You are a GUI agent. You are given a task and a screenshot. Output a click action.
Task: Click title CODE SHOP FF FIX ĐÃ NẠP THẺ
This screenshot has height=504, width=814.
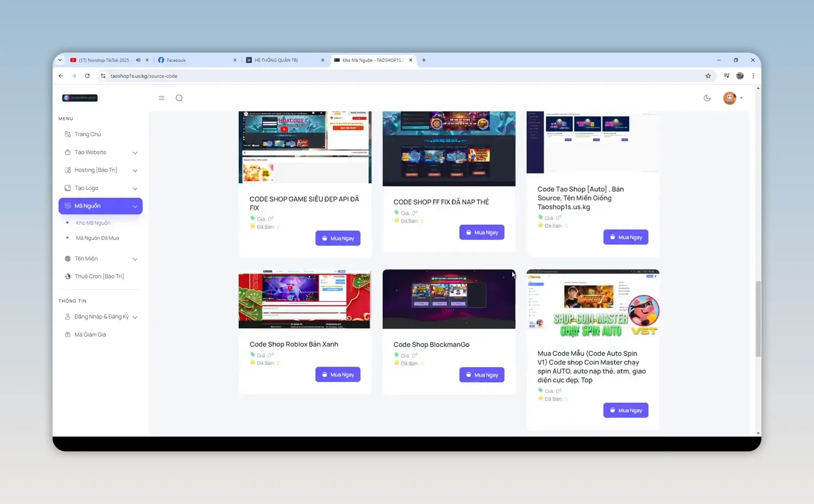(x=441, y=202)
